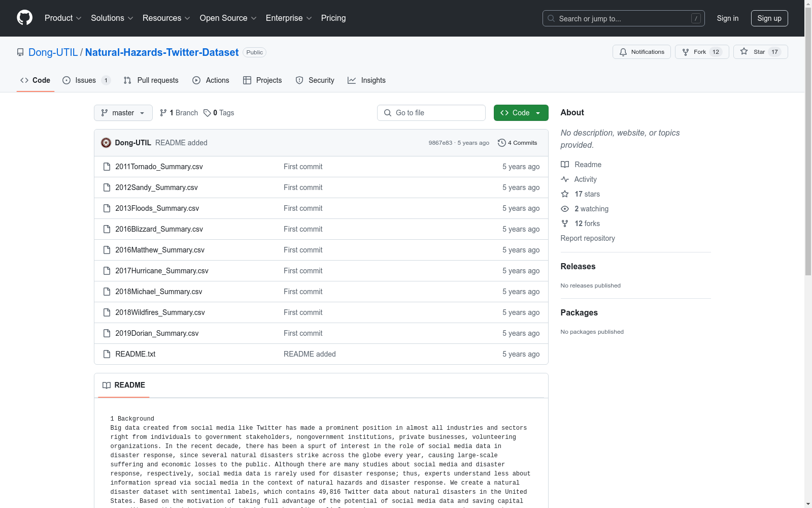Screen dimensions: 812x508
Task: Click the book icon beside Readme in About
Action: pos(565,165)
